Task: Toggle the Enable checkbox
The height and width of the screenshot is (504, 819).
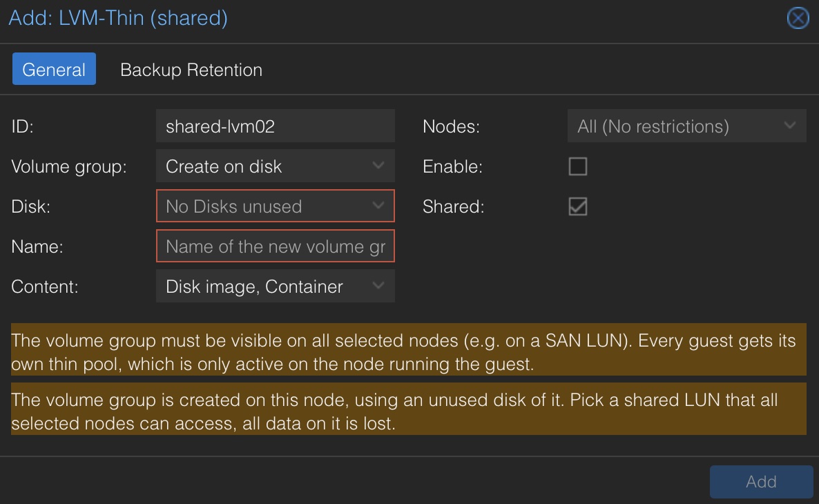Action: (578, 166)
